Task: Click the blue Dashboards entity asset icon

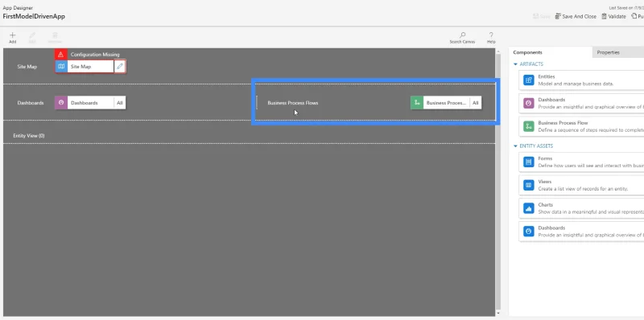Action: pos(529,232)
